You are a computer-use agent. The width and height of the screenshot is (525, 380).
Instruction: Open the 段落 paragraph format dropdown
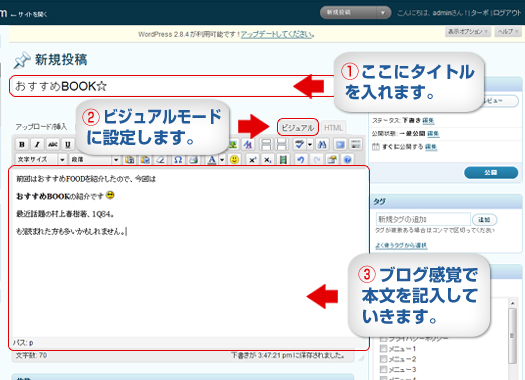(94, 159)
